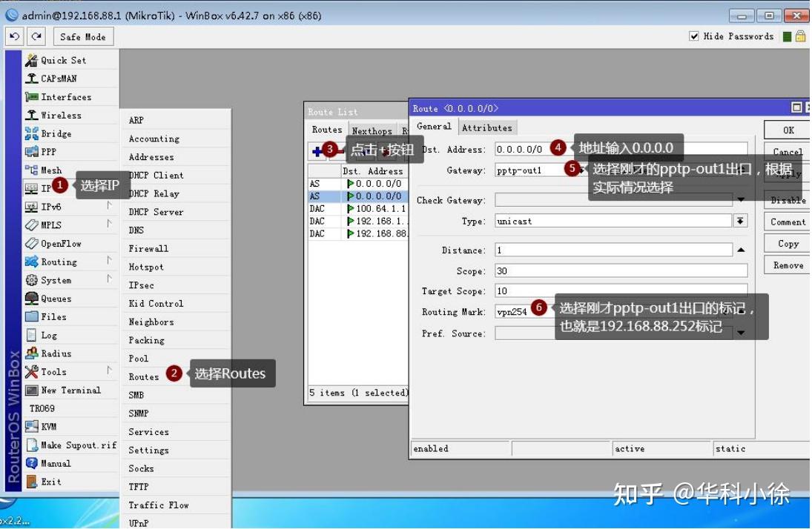
Task: Select the 192.168.88 DAC route row
Action: 358,233
